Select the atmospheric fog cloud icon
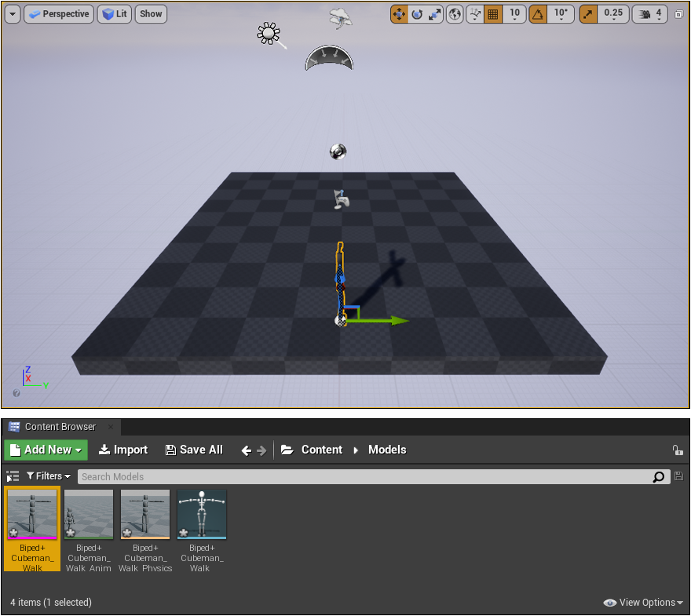Viewport: 691px width, 616px height. pyautogui.click(x=340, y=19)
